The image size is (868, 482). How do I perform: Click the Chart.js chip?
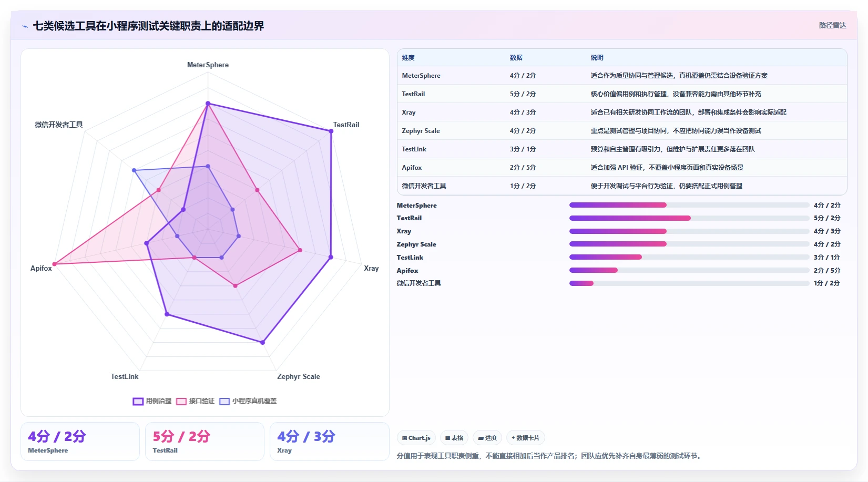point(416,438)
